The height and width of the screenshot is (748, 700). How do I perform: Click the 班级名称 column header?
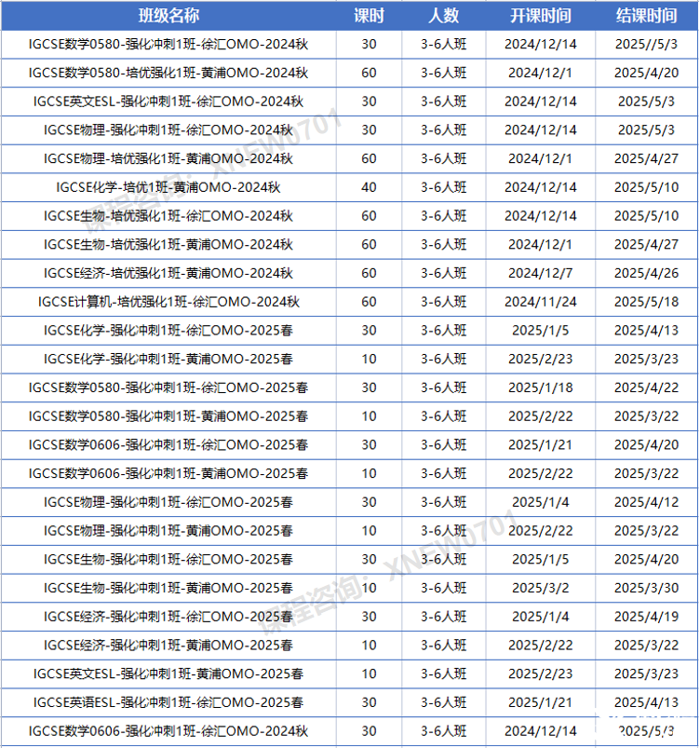pos(168,16)
